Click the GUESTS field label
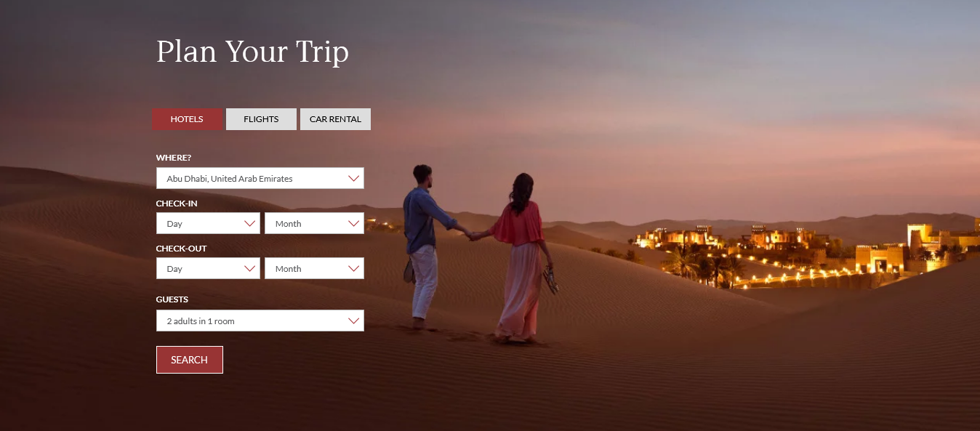 (172, 299)
